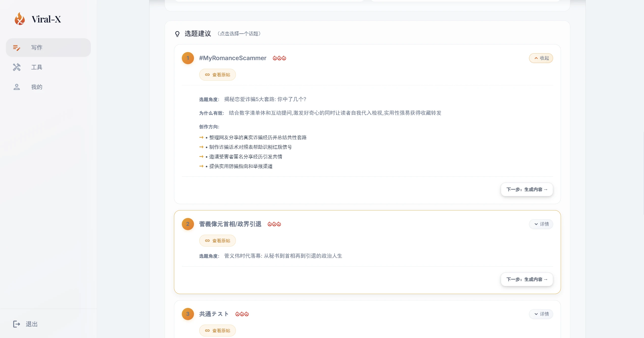Open 查看原帖 link for 菅義偉元首相 topic
644x338 pixels.
point(217,241)
